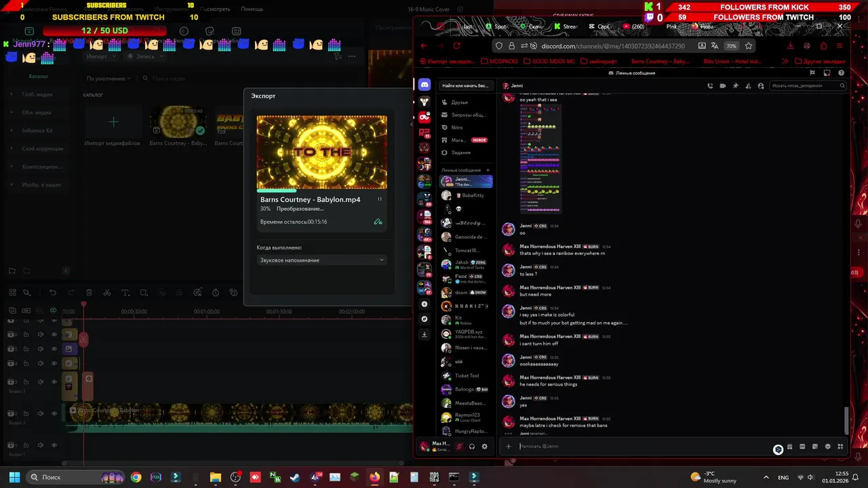This screenshot has width=868, height=488.
Task: Pause the export with the pause icon
Action: 379,199
